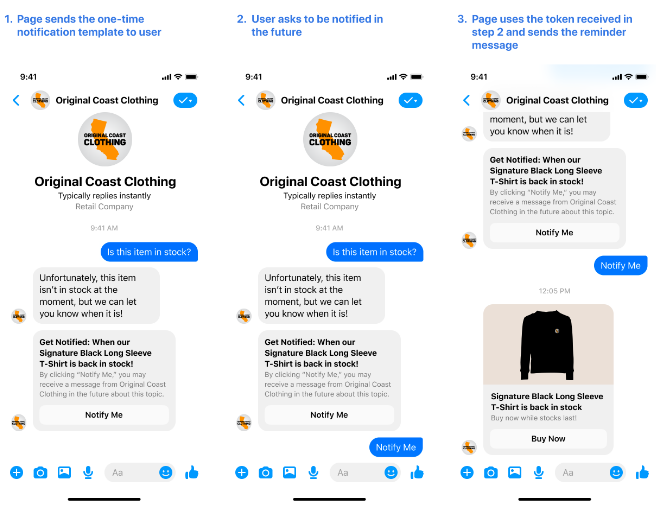Image resolution: width=656 pixels, height=514 pixels.
Task: Click the Aa message field in second phone
Action: (356, 473)
